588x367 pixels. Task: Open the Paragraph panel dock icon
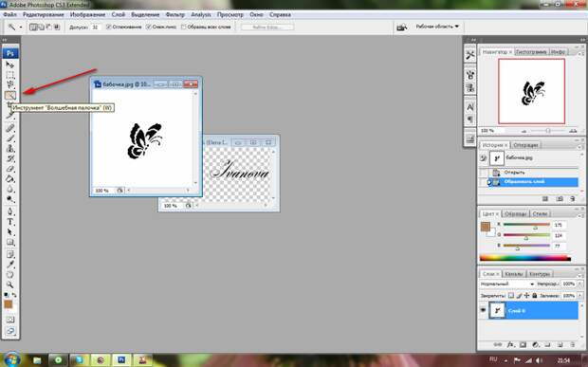click(469, 119)
